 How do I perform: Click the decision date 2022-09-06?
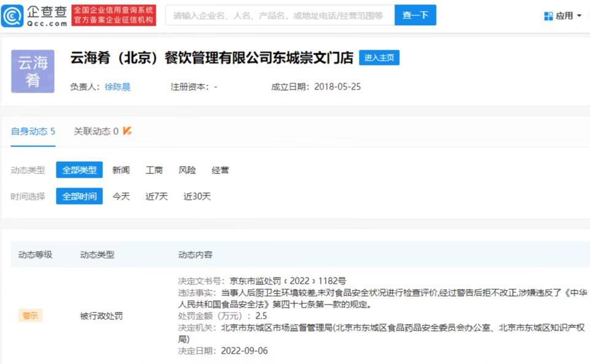click(244, 351)
